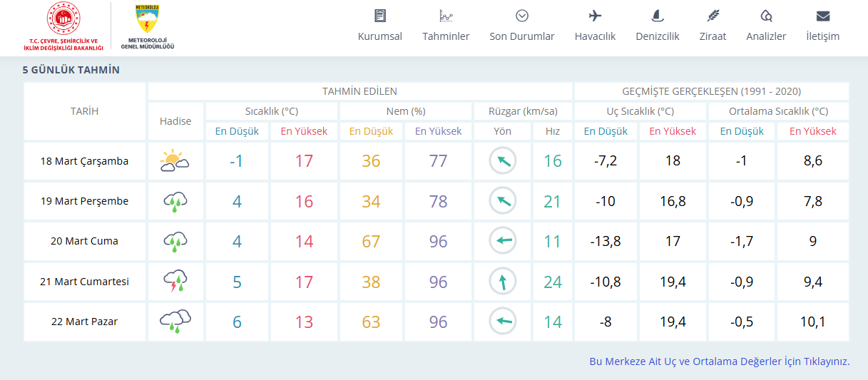Click the 22 Mart Pazar date cell
This screenshot has width=868, height=380.
tap(84, 322)
